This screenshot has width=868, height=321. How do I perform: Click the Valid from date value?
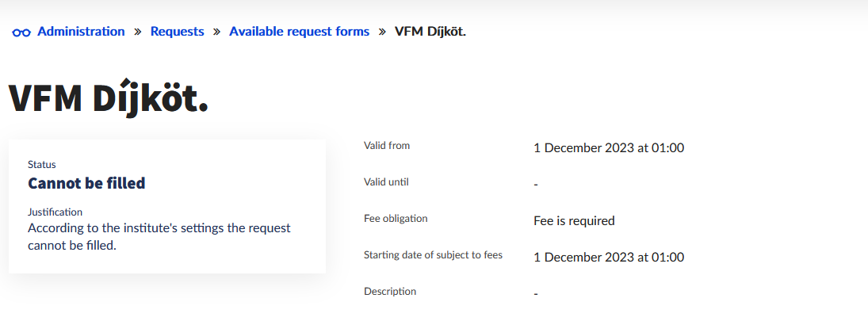click(x=609, y=147)
